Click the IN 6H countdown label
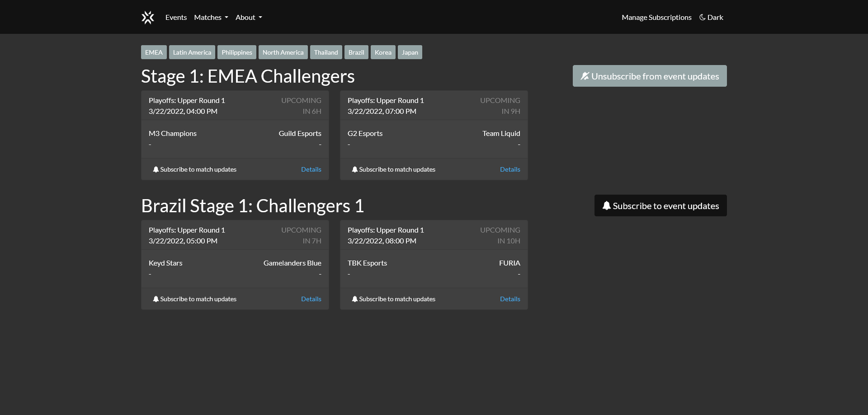Image resolution: width=868 pixels, height=415 pixels. click(x=312, y=111)
